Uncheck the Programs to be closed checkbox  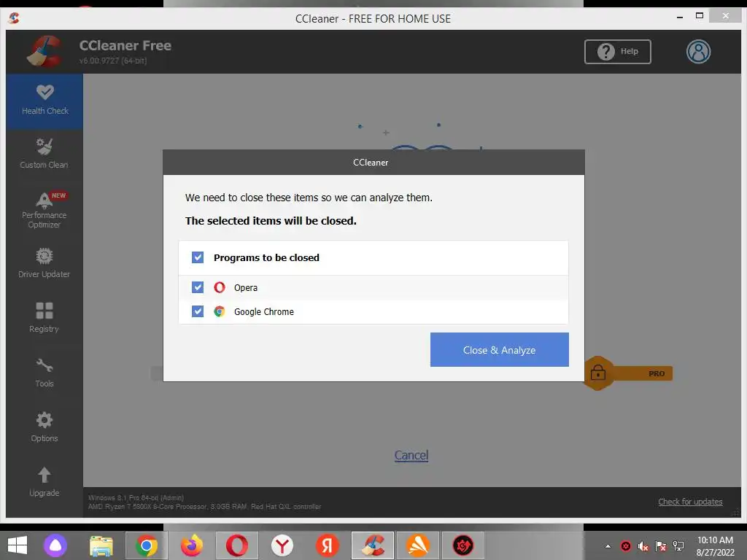pos(198,257)
